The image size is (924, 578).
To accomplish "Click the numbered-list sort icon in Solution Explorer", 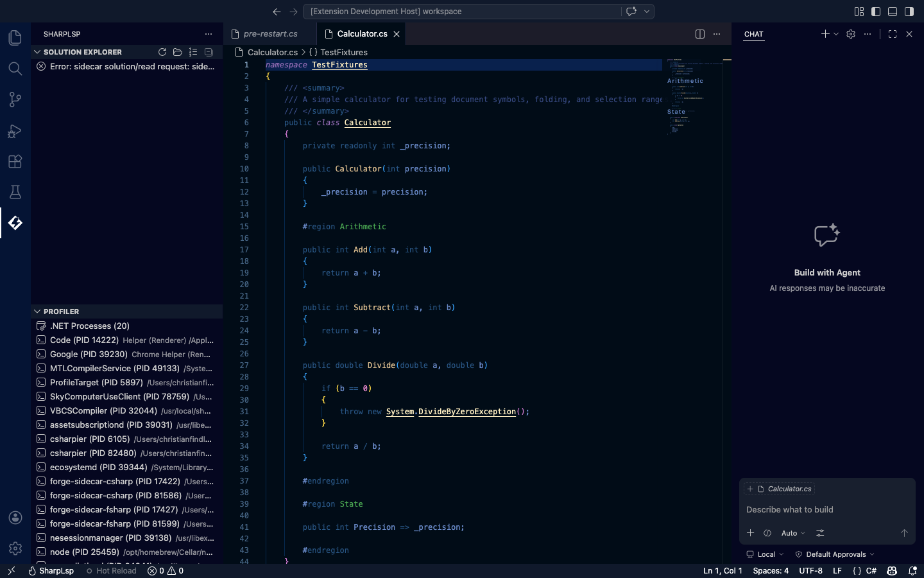I will 193,52.
